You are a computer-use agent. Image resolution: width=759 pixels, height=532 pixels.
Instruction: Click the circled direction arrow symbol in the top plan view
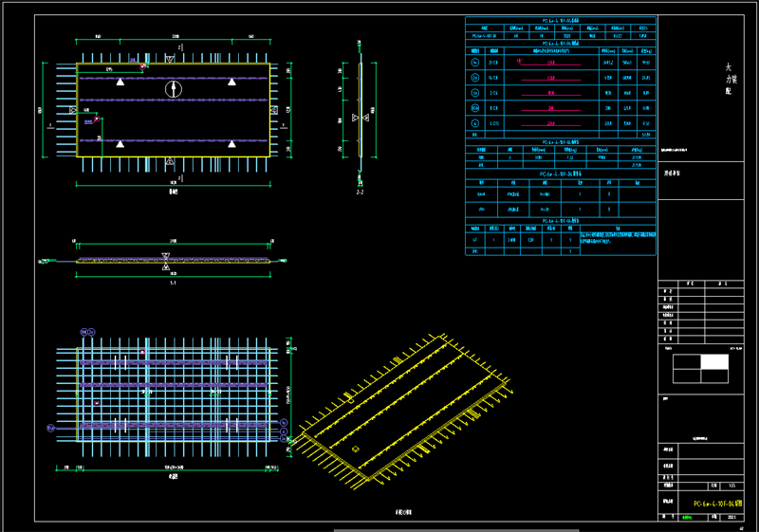coord(174,89)
